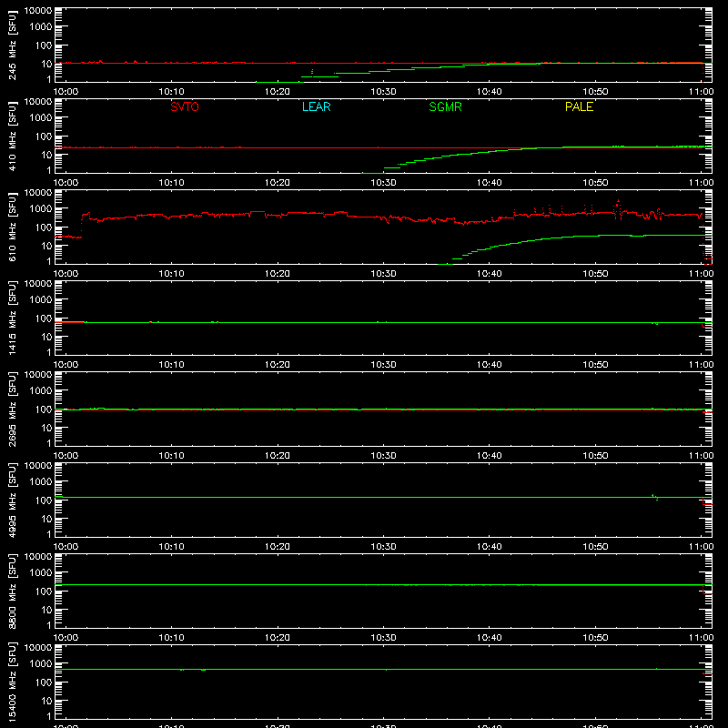Image resolution: width=728 pixels, height=728 pixels.
Task: Click the red SVTO station legend label
Action: (185, 106)
